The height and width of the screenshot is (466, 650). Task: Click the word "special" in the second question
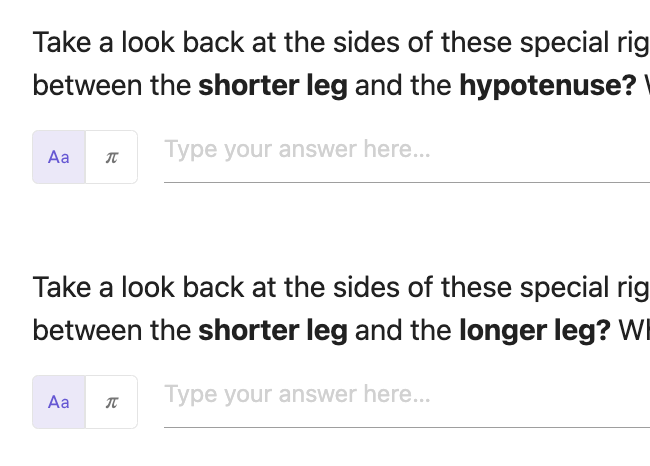(x=564, y=288)
